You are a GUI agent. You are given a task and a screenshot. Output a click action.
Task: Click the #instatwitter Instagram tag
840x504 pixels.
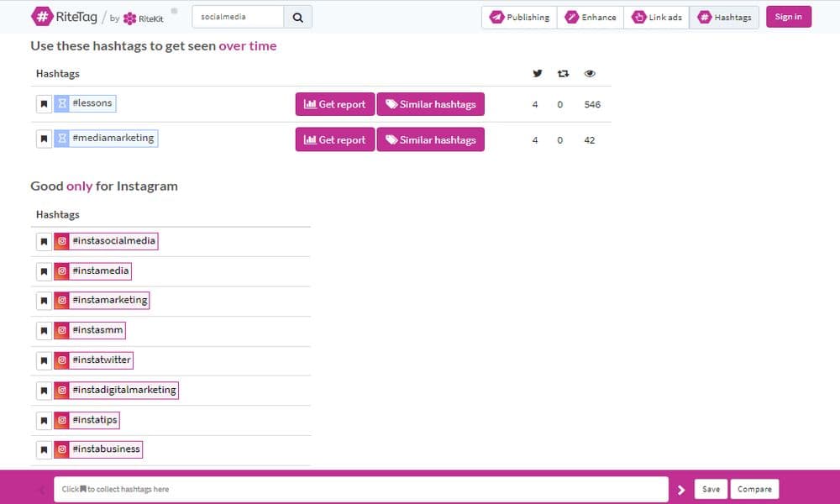coord(93,360)
